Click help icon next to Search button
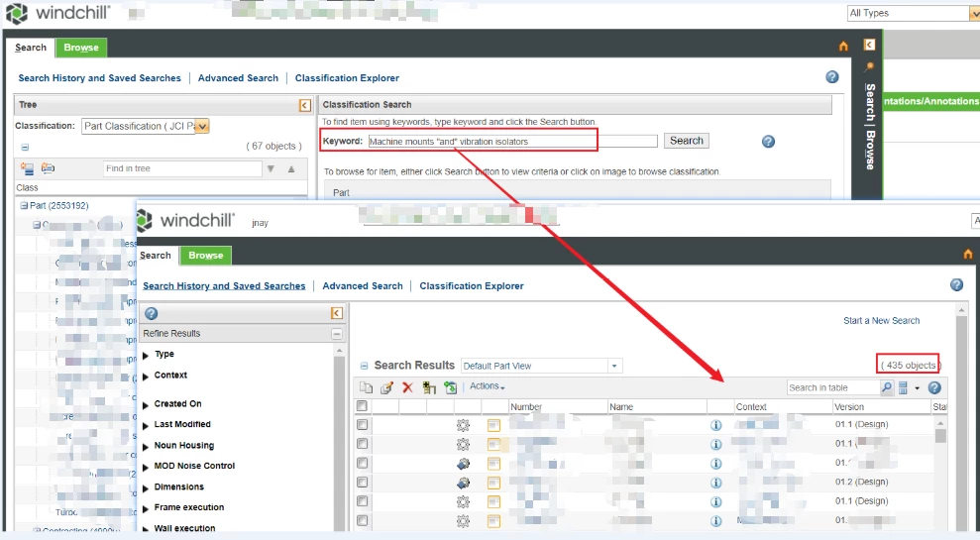Screen dimensions: 980x540 point(768,142)
